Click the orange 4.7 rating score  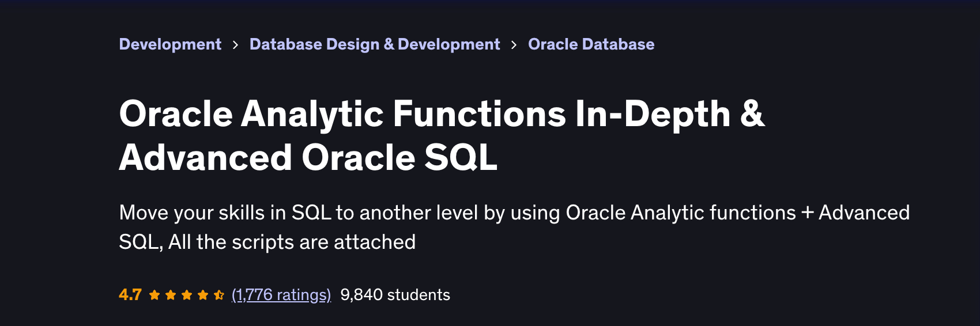[130, 295]
